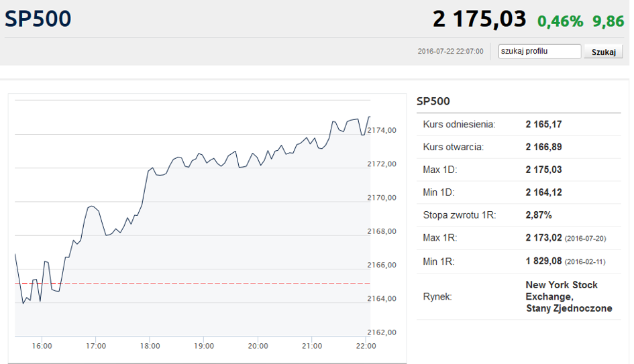Select the Kurs odniesienia row
The width and height of the screenshot is (634, 364).
pos(519,125)
